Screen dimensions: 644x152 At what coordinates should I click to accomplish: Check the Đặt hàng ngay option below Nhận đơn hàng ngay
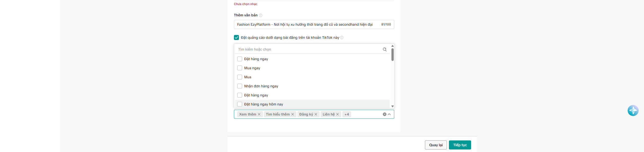240,95
